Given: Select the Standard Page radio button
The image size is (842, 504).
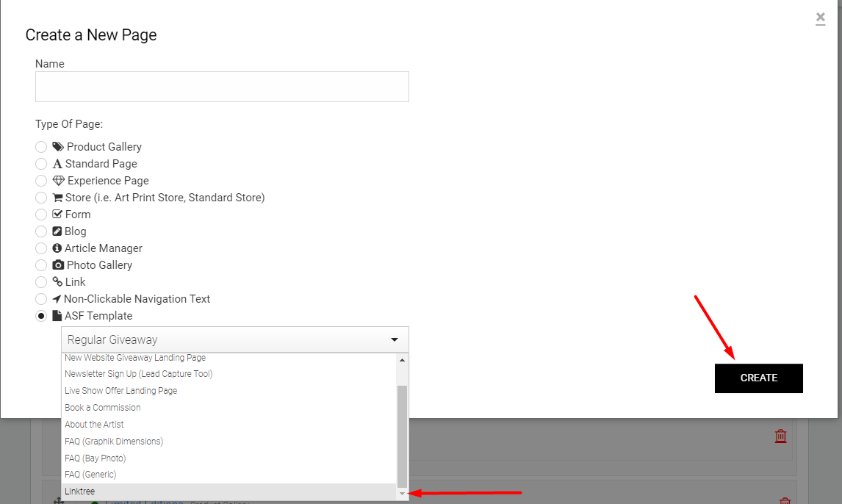Looking at the screenshot, I should click(41, 164).
